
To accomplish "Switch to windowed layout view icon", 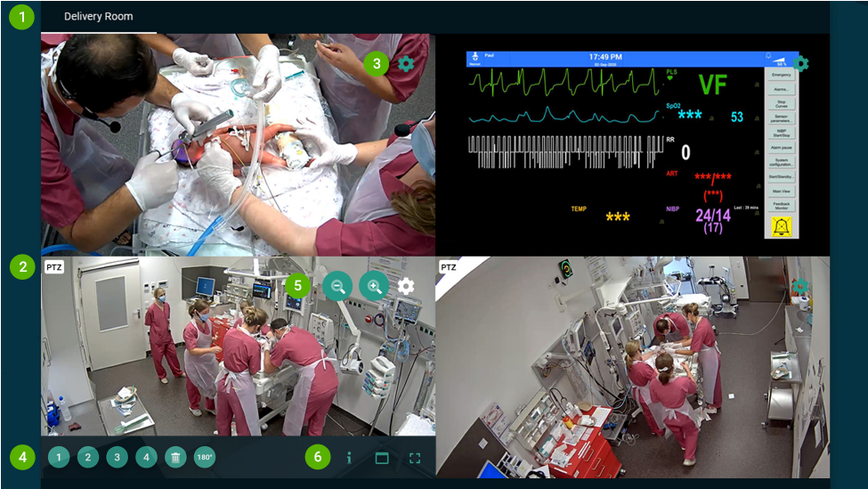I will point(382,458).
